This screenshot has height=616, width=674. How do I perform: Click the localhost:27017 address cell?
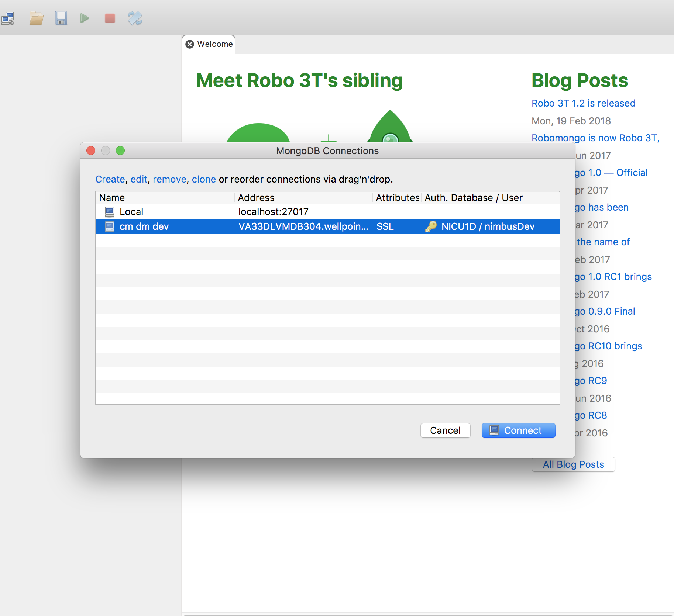coord(273,212)
